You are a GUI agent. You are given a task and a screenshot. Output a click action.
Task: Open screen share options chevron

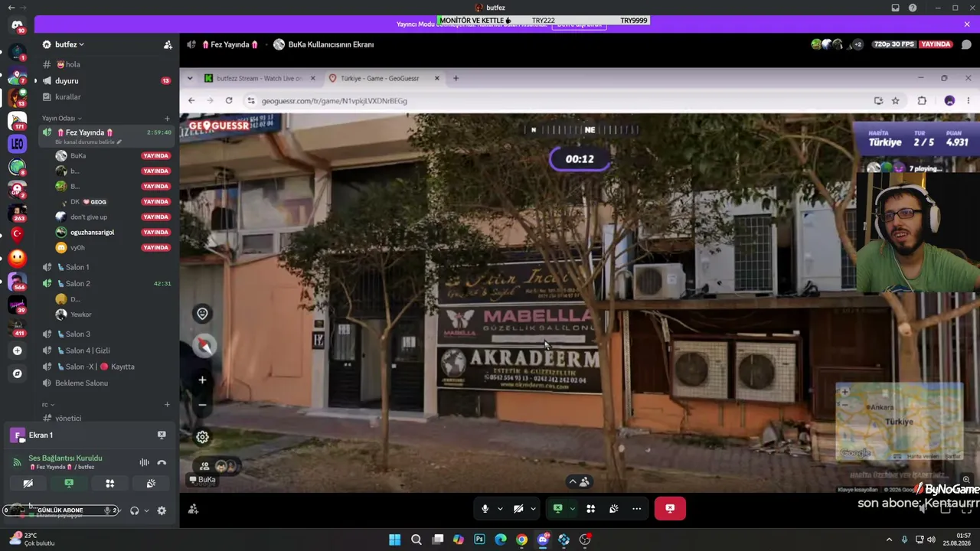[x=572, y=508]
